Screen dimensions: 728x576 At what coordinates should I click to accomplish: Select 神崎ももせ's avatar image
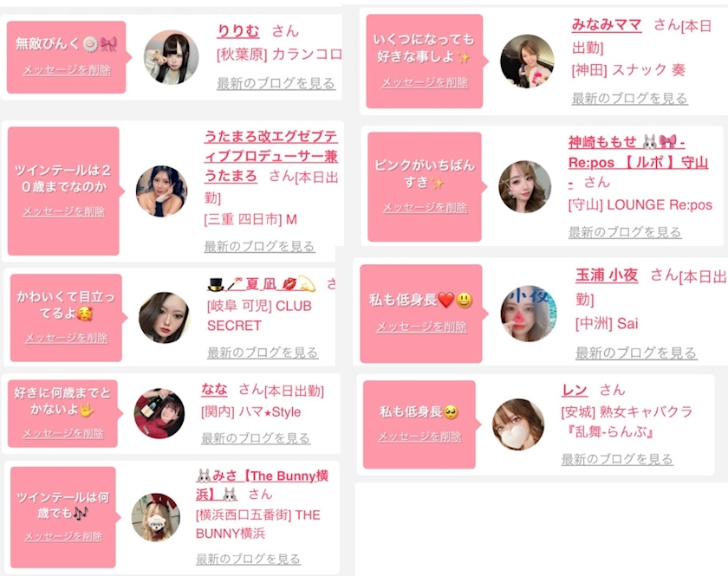pos(524,187)
